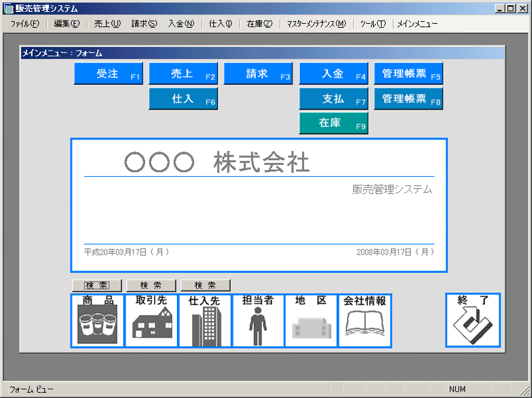532x398 pixels.
Task: Open the ツール(T) menu
Action: click(372, 24)
